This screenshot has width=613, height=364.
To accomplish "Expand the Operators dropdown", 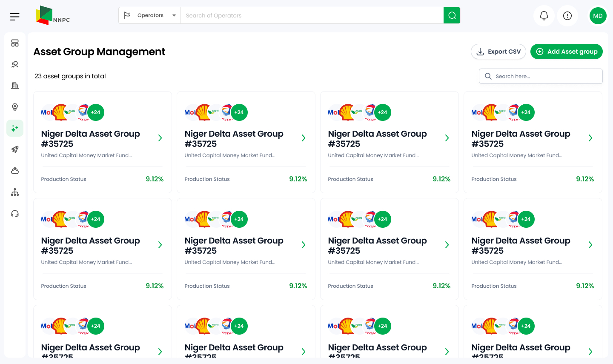I will (150, 15).
